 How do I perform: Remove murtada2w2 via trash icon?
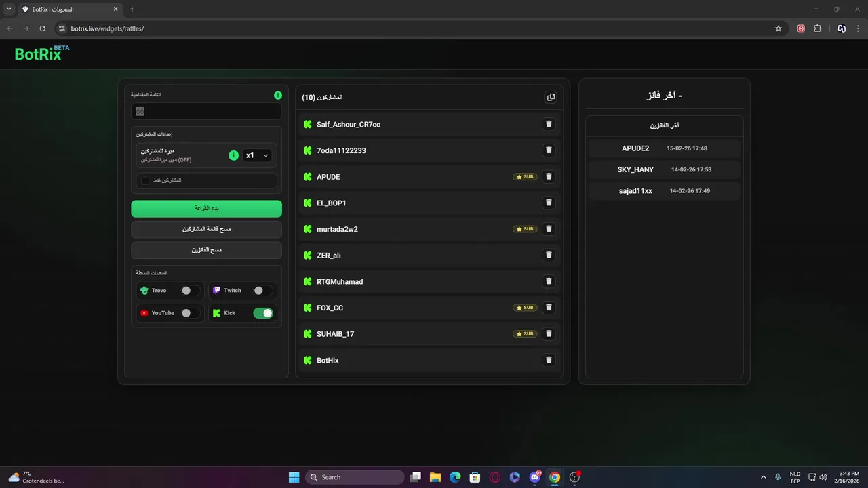549,229
